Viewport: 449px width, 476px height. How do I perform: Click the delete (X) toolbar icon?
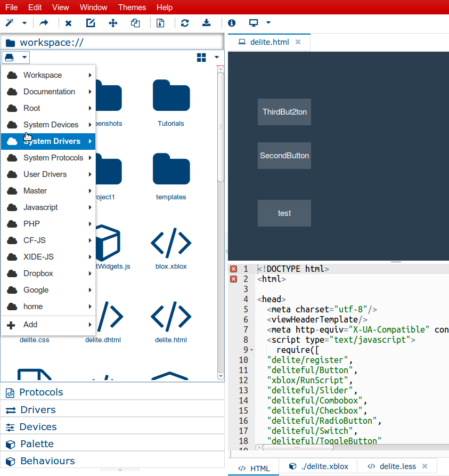pyautogui.click(x=68, y=23)
